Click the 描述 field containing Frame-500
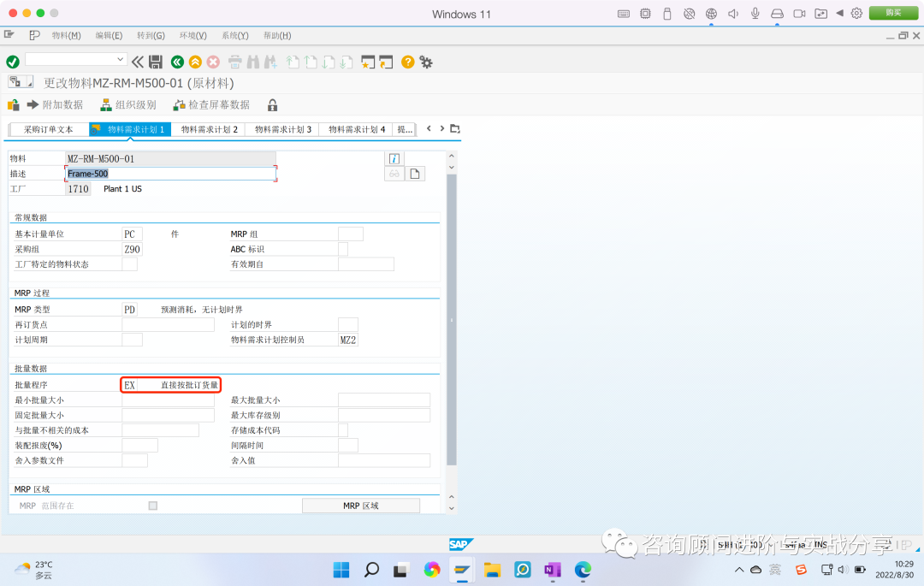Image resolution: width=924 pixels, height=586 pixels. coord(170,174)
